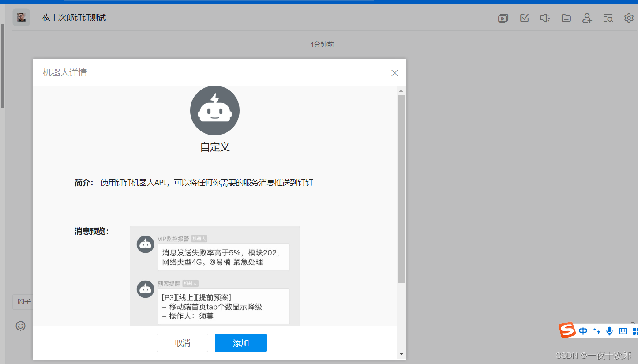Click the description text 使用钉钉机器人API
This screenshot has height=364, width=638.
tap(206, 183)
